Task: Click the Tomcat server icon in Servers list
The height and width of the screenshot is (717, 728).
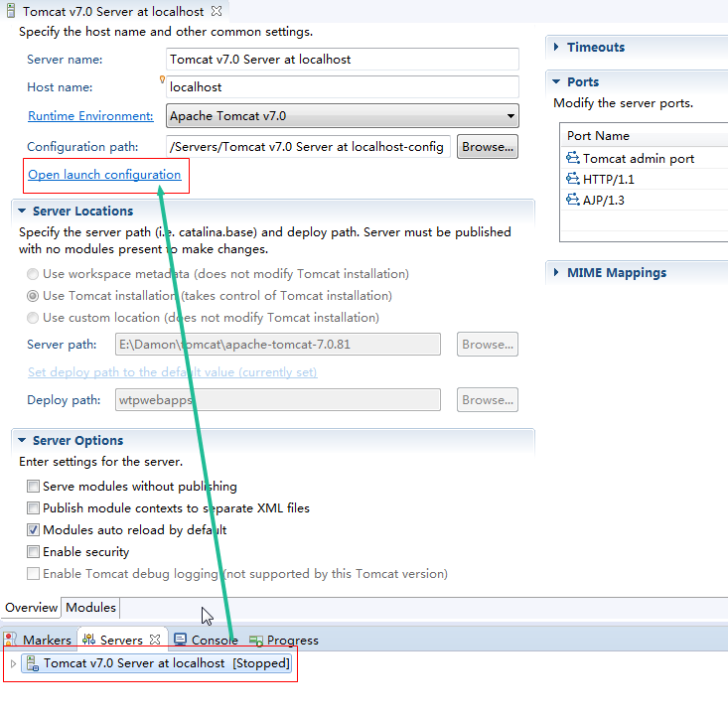Action: (32, 663)
